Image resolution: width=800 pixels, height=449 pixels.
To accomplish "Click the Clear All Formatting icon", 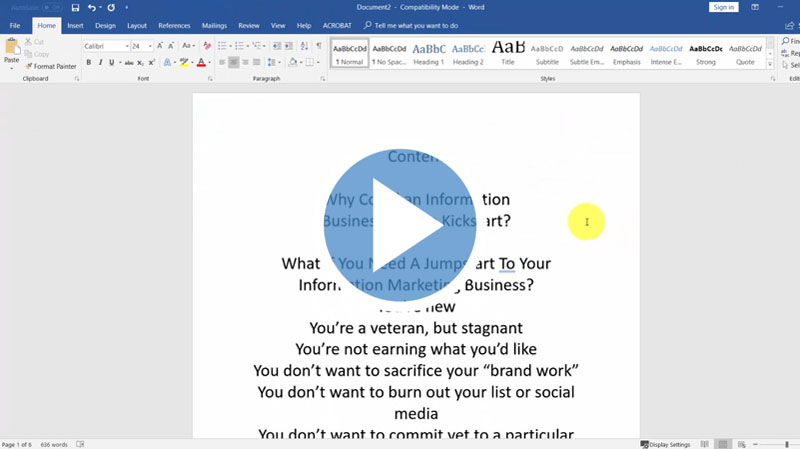I will tap(207, 46).
